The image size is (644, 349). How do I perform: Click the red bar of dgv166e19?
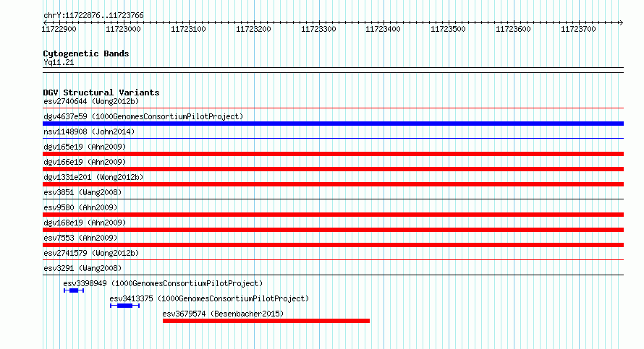pos(333,169)
